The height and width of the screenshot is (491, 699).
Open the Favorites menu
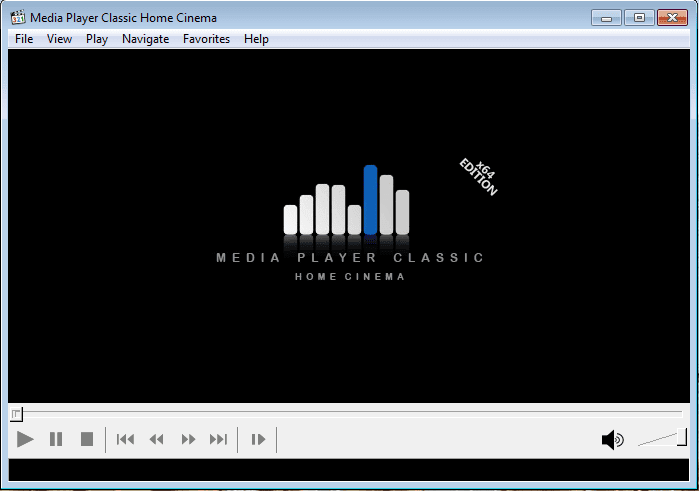[x=206, y=39]
